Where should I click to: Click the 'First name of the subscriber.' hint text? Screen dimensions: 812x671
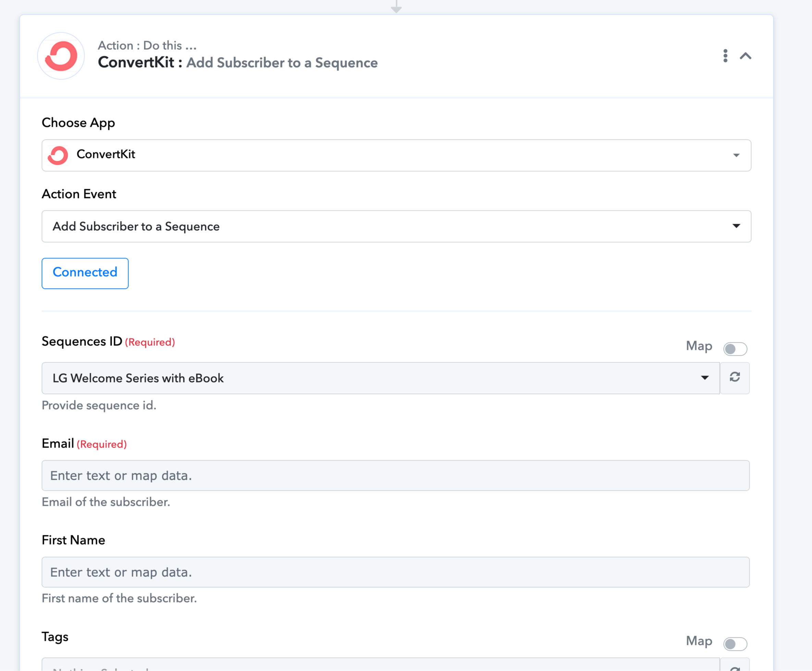pyautogui.click(x=119, y=598)
